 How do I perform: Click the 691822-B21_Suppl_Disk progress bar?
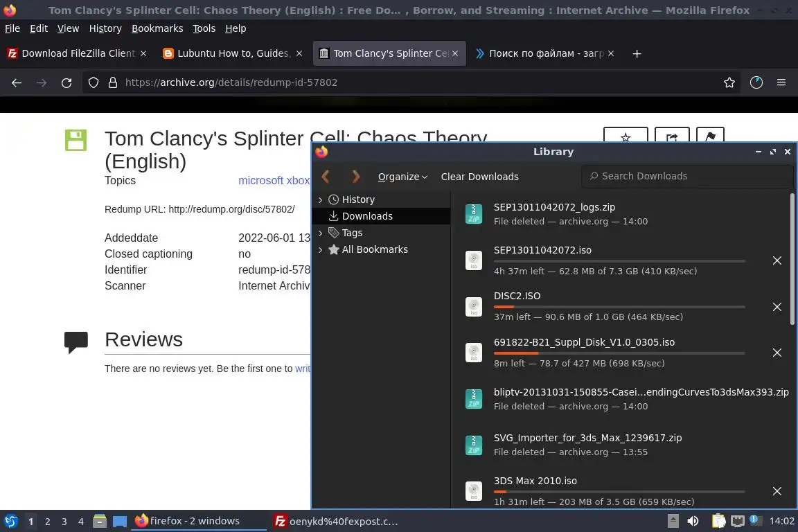pos(619,353)
